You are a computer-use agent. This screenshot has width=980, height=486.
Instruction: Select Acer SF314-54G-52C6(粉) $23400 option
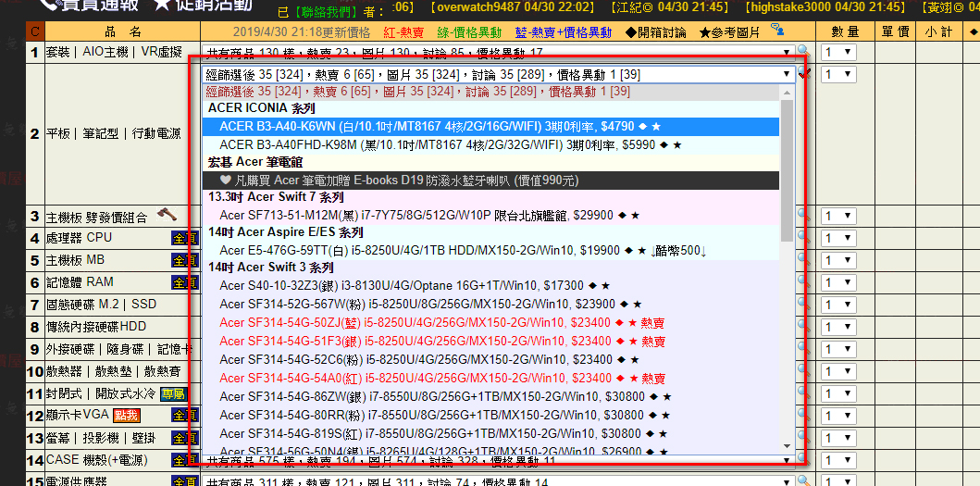490,360
